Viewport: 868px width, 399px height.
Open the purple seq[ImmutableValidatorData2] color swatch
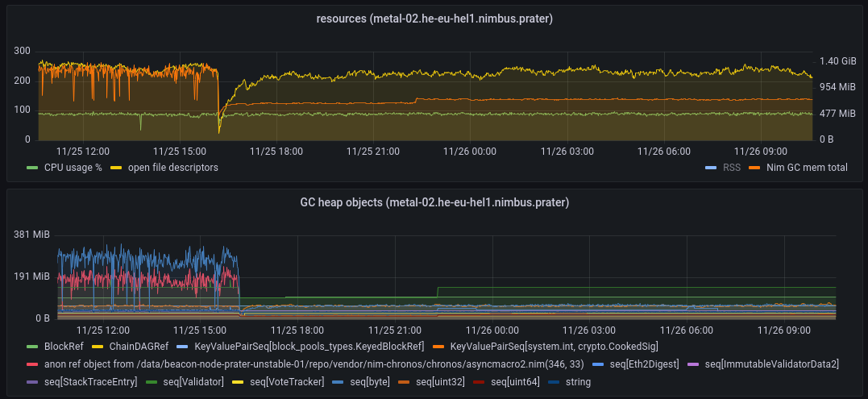point(692,364)
